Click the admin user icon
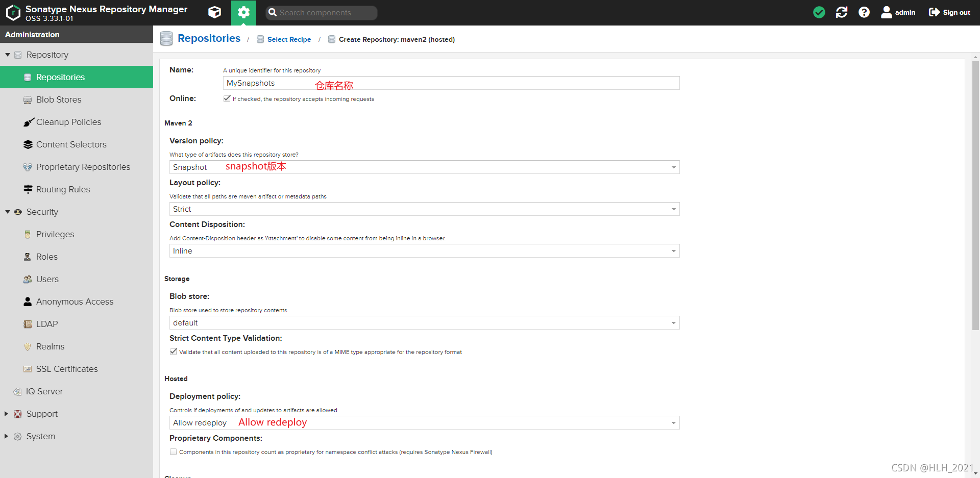 click(x=887, y=12)
